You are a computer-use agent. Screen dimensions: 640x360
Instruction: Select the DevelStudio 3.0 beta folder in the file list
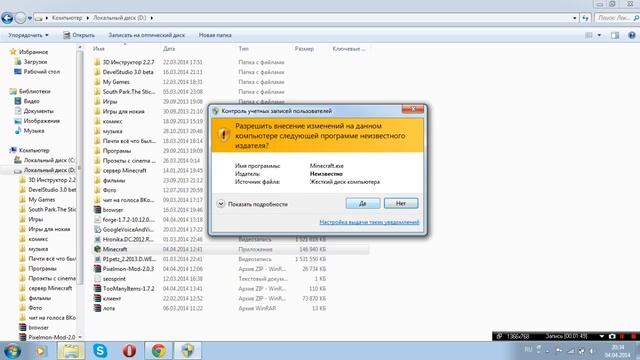(x=128, y=72)
